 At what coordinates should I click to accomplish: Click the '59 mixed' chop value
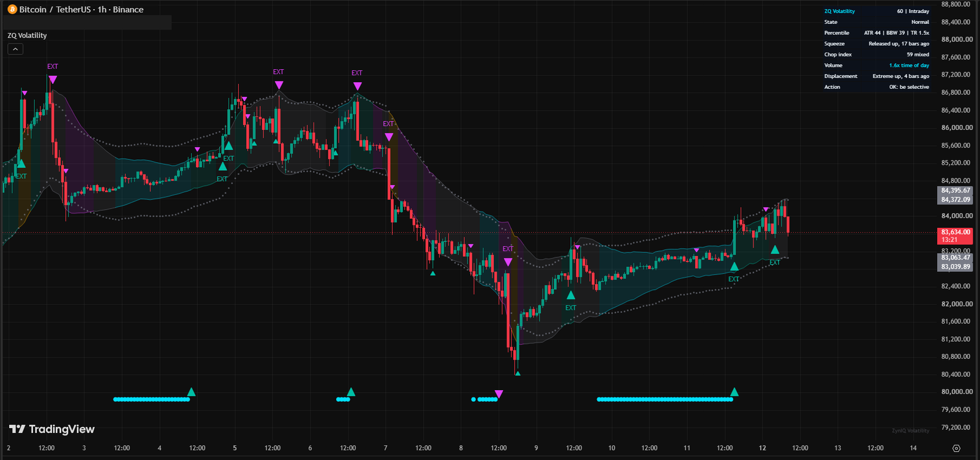918,55
